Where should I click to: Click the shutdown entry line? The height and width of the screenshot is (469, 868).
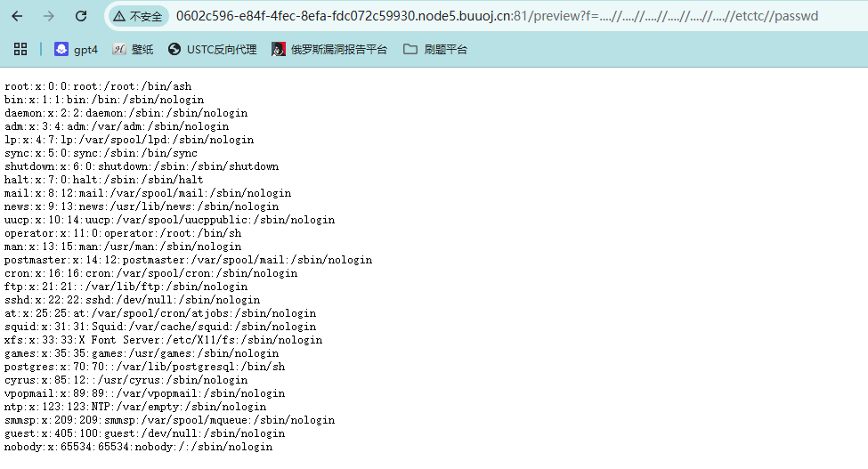coord(141,166)
